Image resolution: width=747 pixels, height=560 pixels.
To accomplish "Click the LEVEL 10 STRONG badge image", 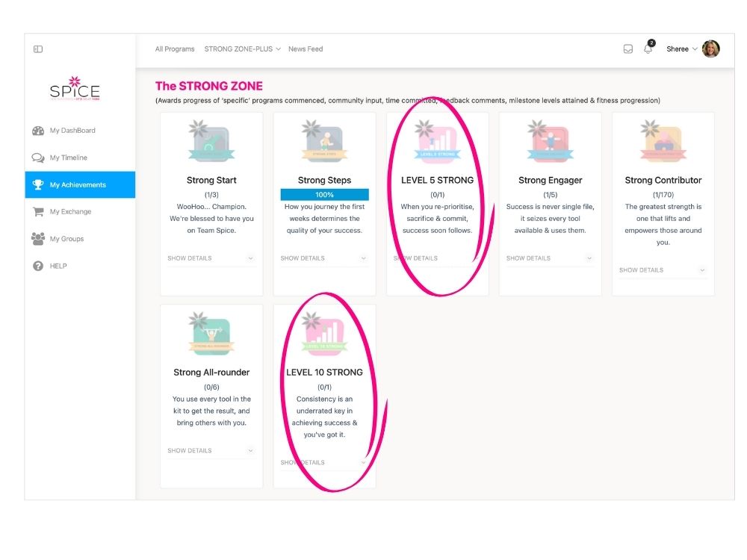I will coord(325,334).
